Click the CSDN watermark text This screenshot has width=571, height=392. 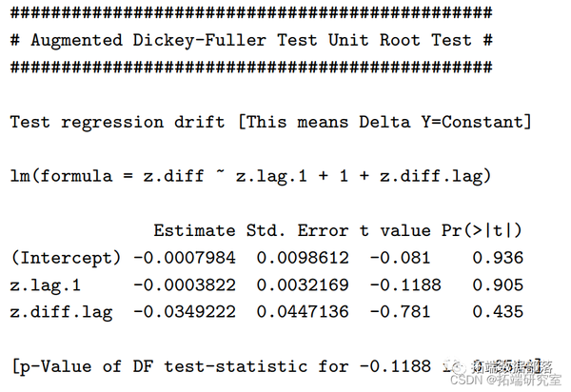(x=467, y=380)
